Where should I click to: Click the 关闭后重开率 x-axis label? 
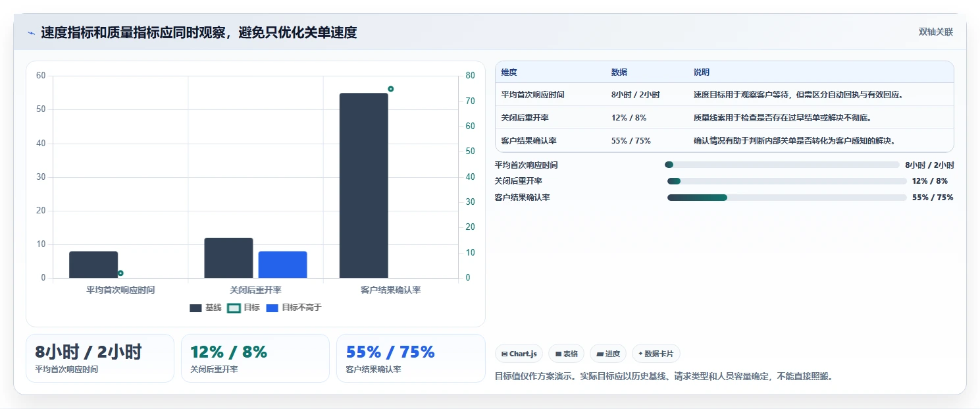pos(255,290)
